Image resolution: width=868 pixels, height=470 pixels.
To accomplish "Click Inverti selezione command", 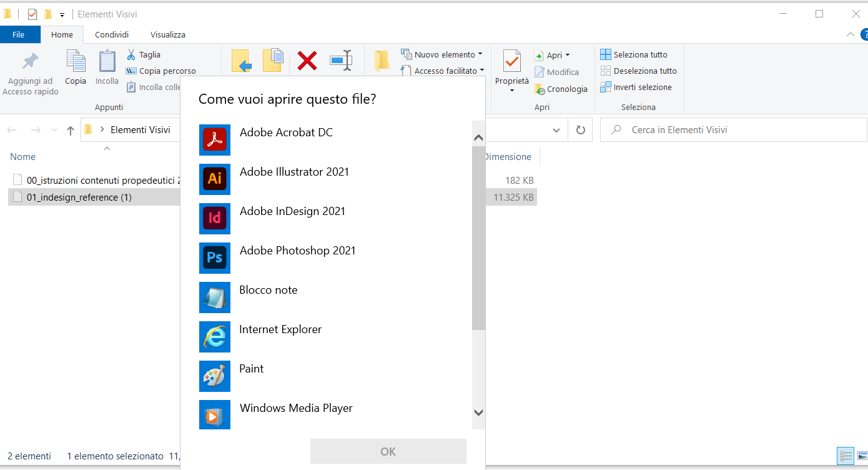I will [x=636, y=87].
